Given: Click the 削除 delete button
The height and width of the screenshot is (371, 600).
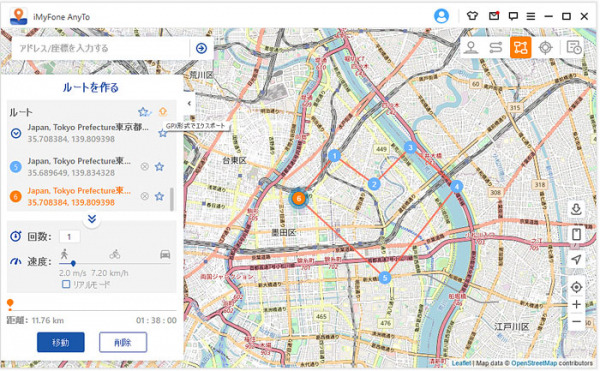Looking at the screenshot, I should tap(123, 342).
